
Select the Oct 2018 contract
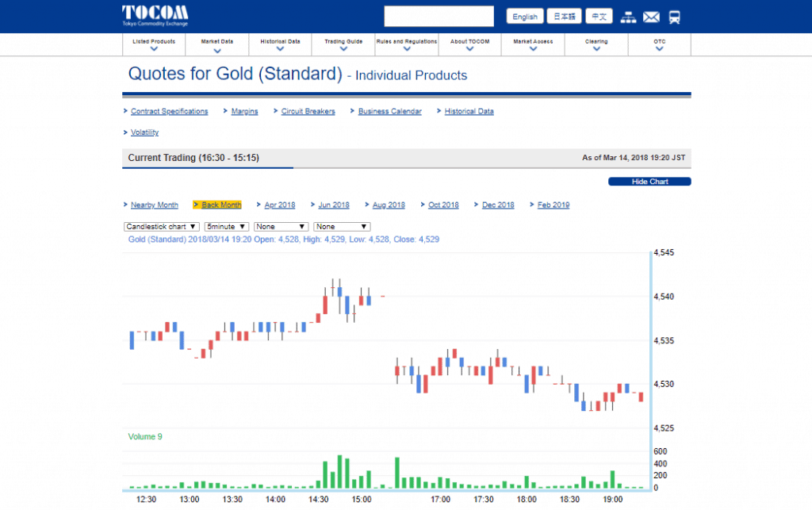coord(443,205)
